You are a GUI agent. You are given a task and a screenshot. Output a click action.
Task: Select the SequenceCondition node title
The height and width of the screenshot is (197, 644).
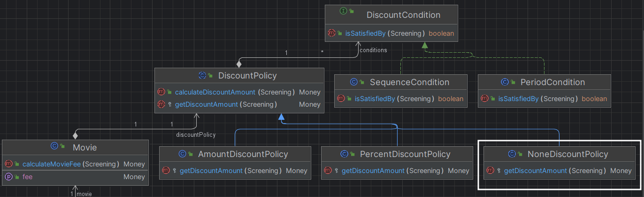tap(409, 82)
